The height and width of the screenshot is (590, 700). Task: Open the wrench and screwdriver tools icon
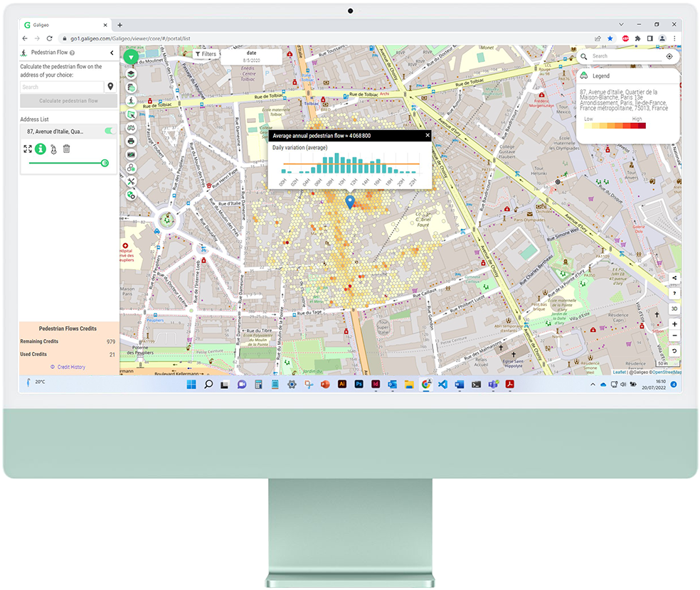tap(131, 181)
